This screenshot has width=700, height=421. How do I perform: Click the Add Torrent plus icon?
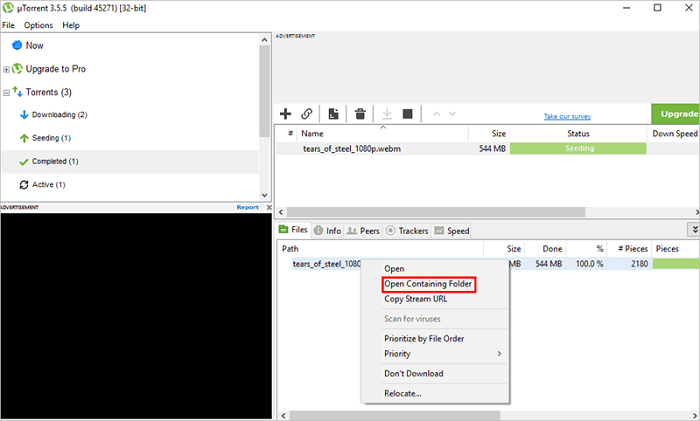(x=286, y=114)
